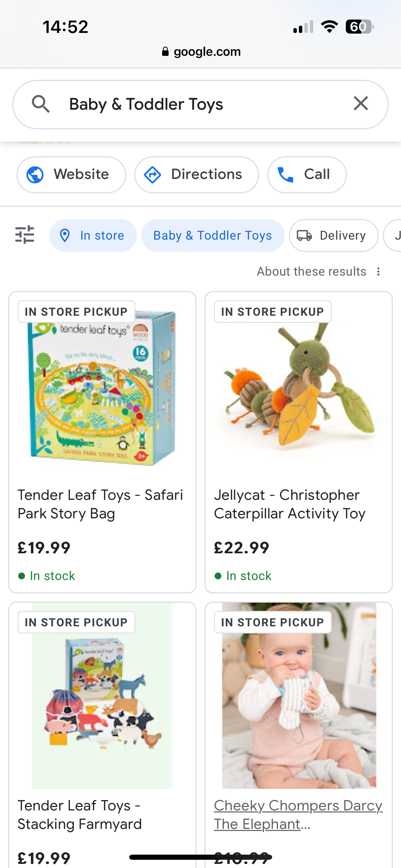Viewport: 401px width, 868px height.
Task: Tap the Directions arrow icon
Action: pos(153,174)
